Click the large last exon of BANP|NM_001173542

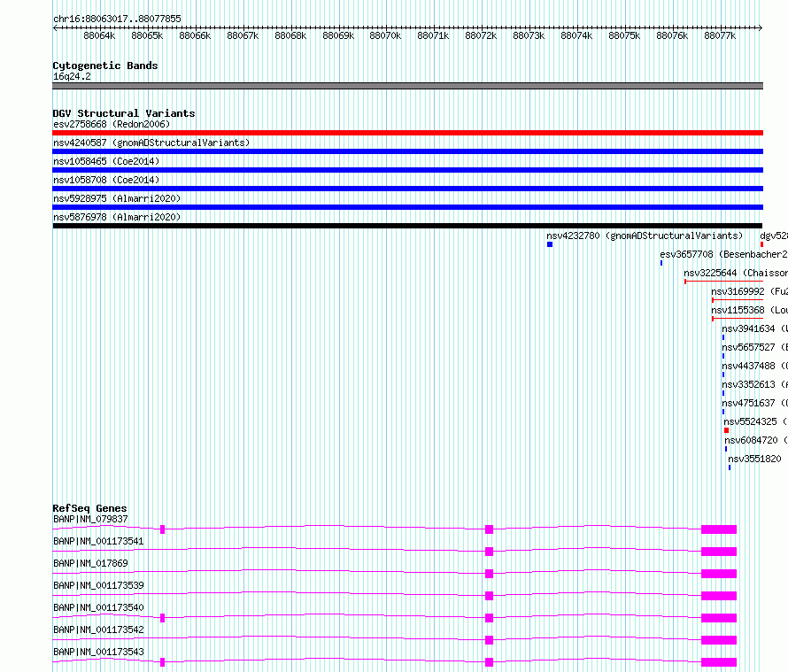tap(719, 640)
